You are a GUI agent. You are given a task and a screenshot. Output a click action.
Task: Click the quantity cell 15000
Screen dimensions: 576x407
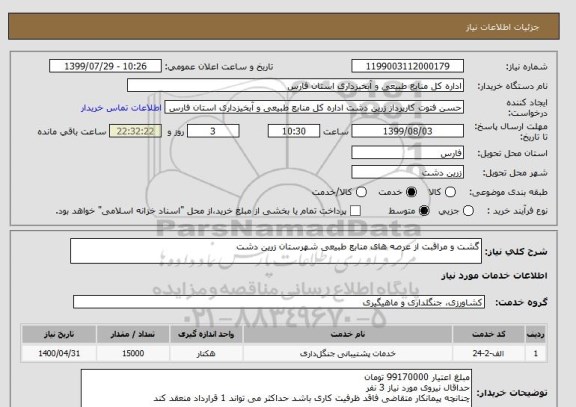tap(133, 353)
